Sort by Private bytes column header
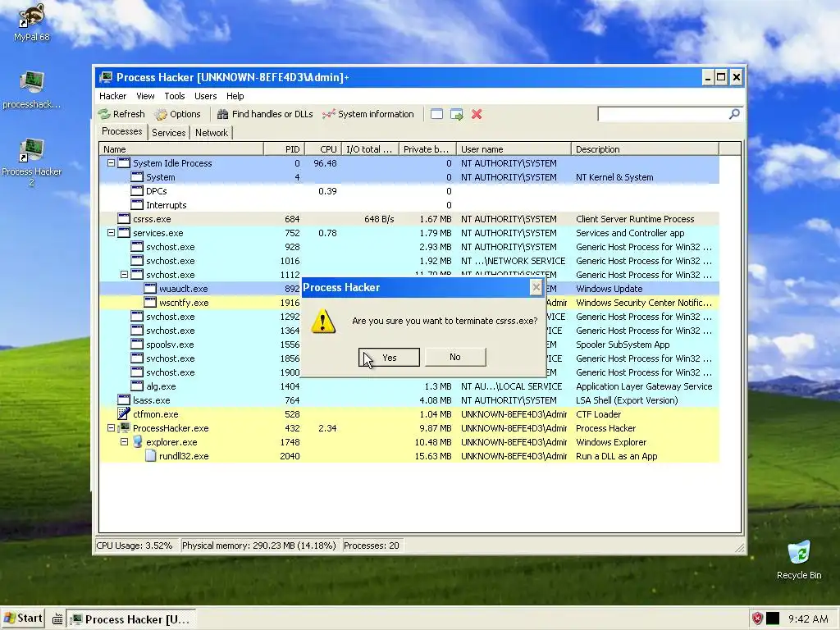Screen dimensions: 840x630 pos(427,149)
